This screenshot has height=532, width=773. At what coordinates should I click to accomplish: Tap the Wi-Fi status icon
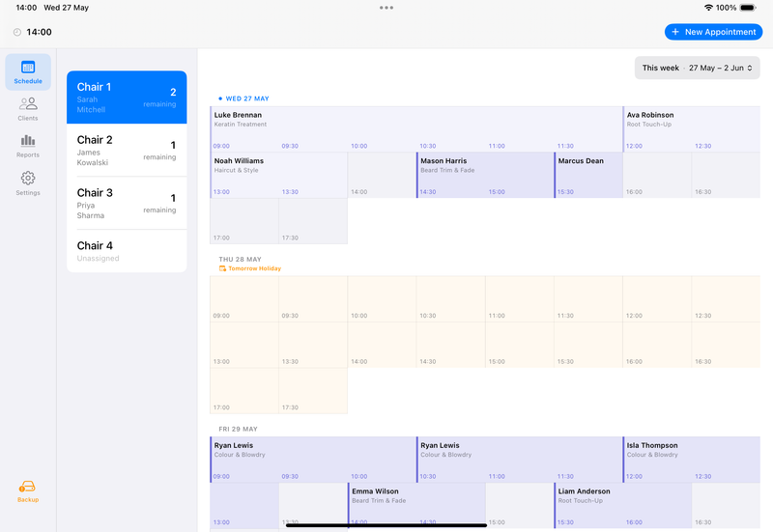pos(708,8)
